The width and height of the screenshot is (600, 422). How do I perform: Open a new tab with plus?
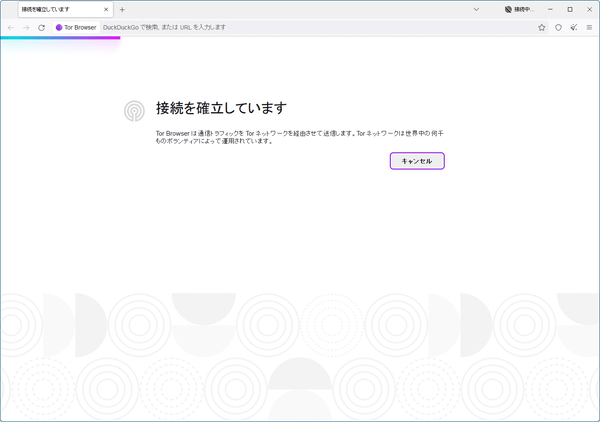122,10
